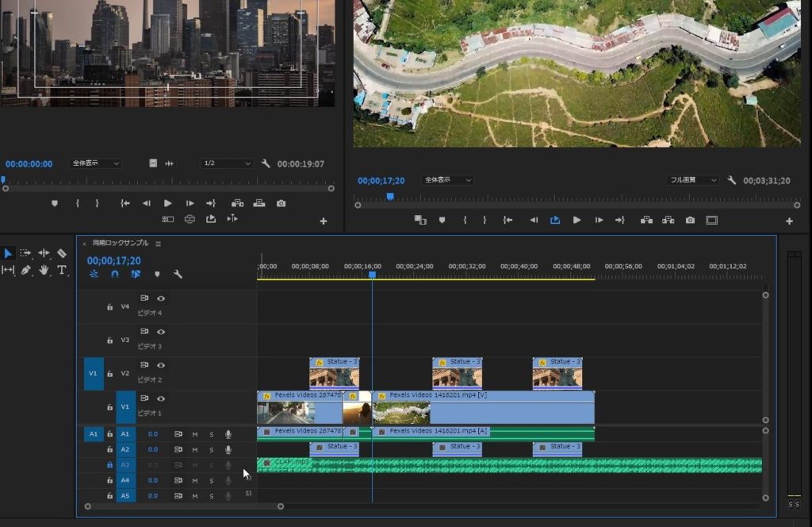This screenshot has width=812, height=527.
Task: Select the Pen tool
Action: [x=26, y=270]
